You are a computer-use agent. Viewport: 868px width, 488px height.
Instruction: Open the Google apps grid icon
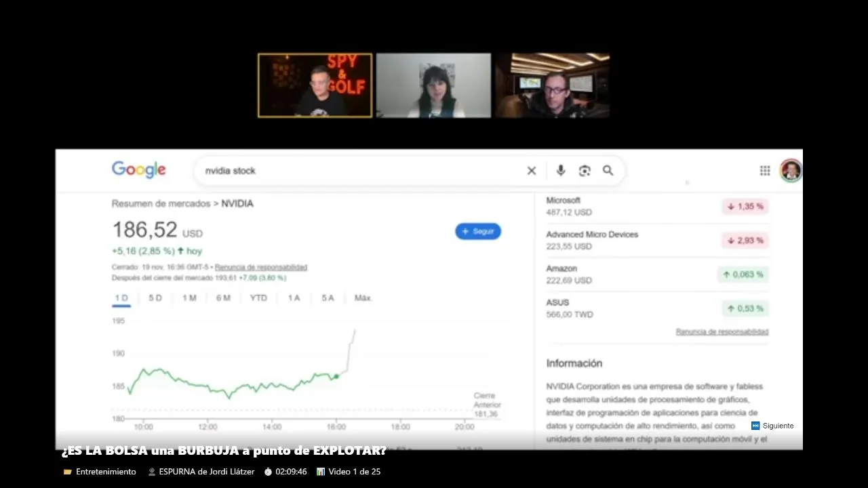point(765,171)
